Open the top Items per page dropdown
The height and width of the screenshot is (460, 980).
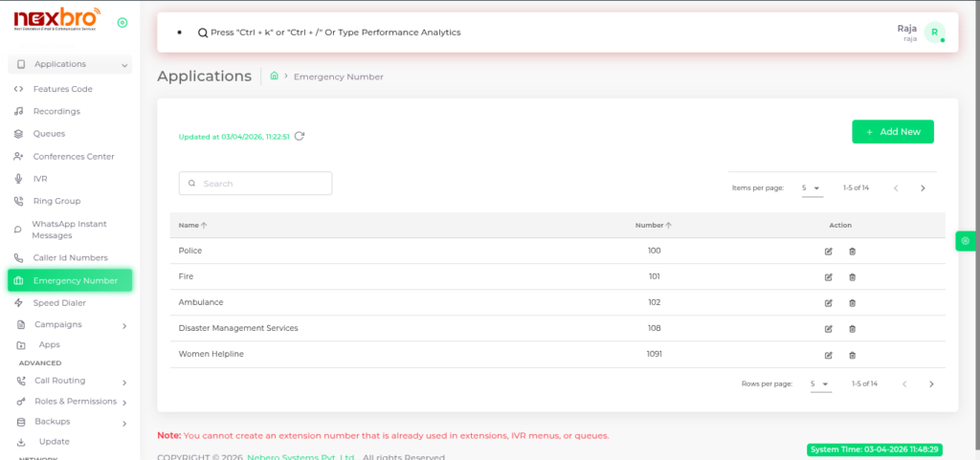pos(811,188)
